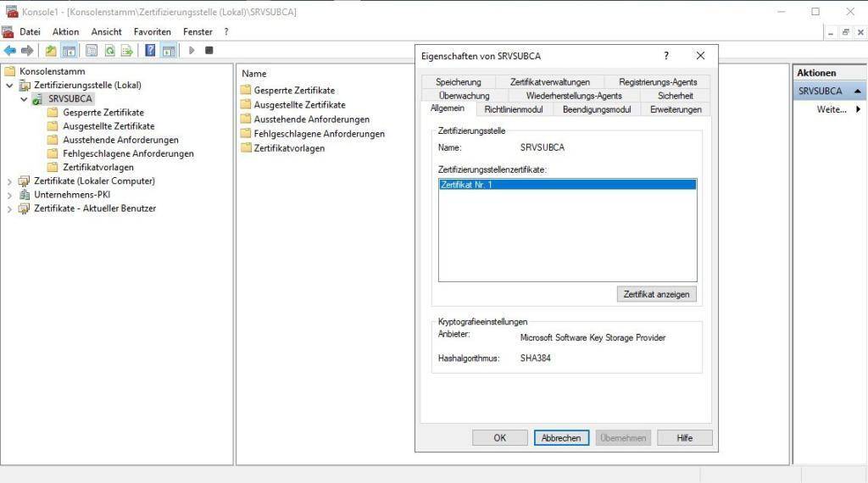868x483 pixels.
Task: Click Zertifikate - Aktueller Benutzer node icon
Action: 25,208
